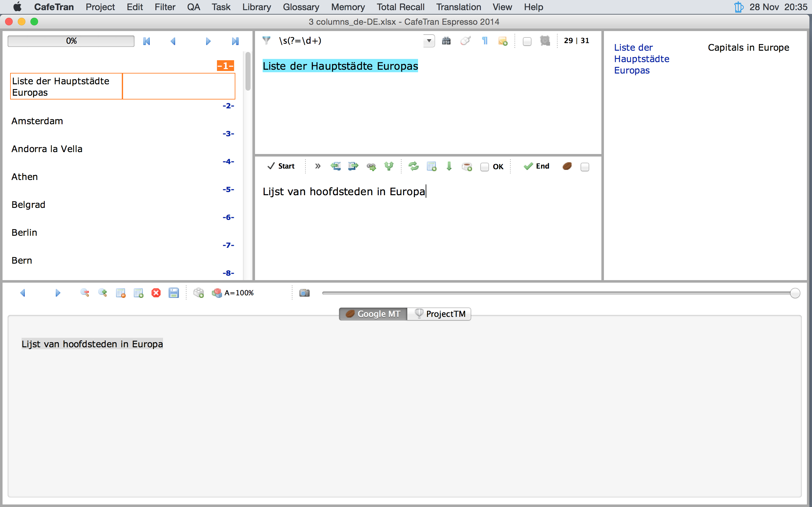The width and height of the screenshot is (812, 507).
Task: Enable checkbox next to the search field
Action: [x=527, y=41]
